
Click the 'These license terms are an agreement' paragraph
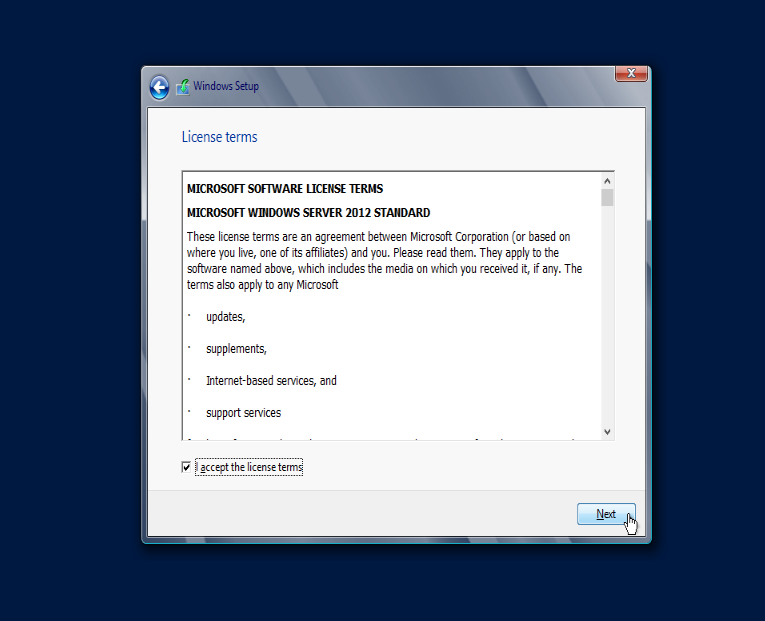coord(384,260)
